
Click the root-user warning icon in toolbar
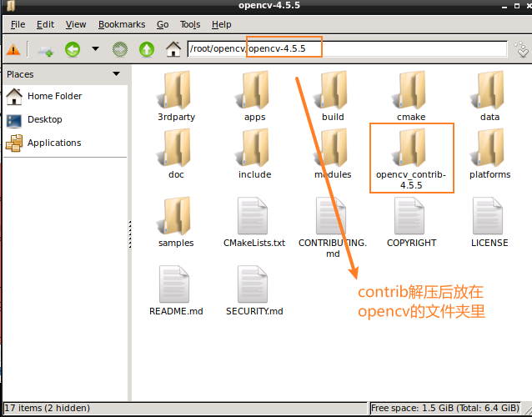click(14, 49)
